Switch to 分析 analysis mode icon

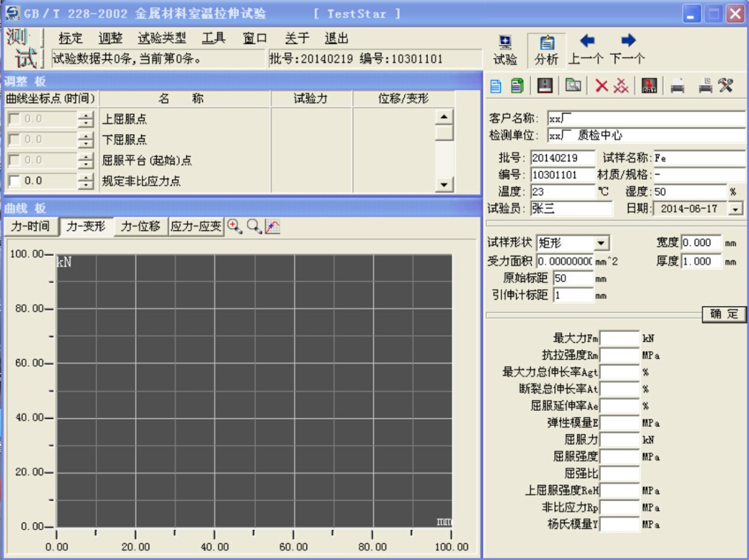pos(546,44)
